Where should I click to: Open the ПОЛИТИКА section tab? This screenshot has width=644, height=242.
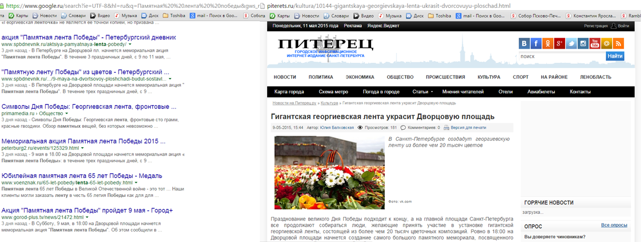321,77
